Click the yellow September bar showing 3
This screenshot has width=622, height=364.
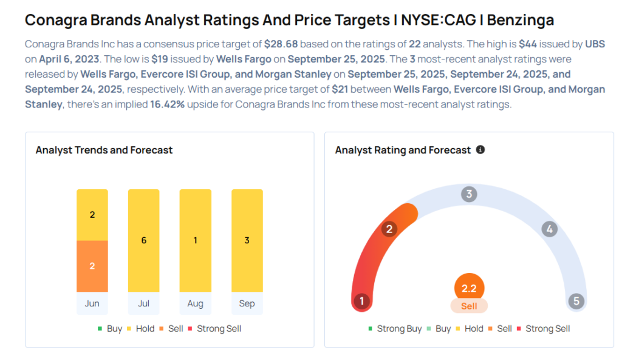coord(247,240)
